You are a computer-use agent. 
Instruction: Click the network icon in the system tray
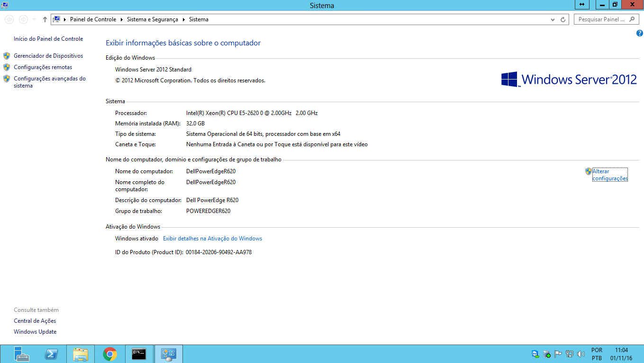tap(570, 354)
